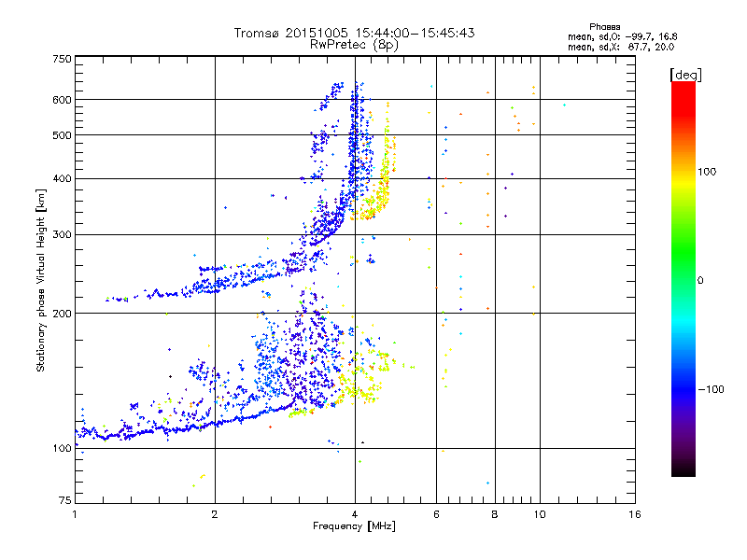Click the x-axis tick label 2
This screenshot has height=560, width=747.
pos(215,514)
